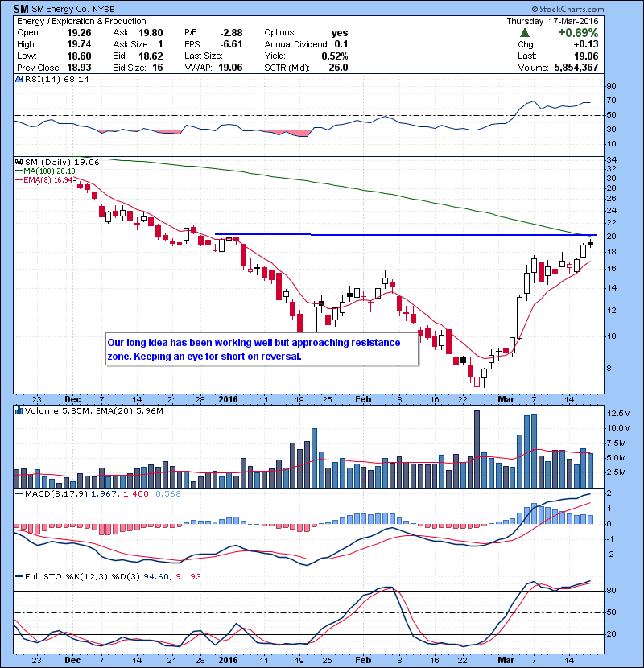Click the SM (Daily) candlestick icon
This screenshot has width=644, height=668.
[x=19, y=162]
